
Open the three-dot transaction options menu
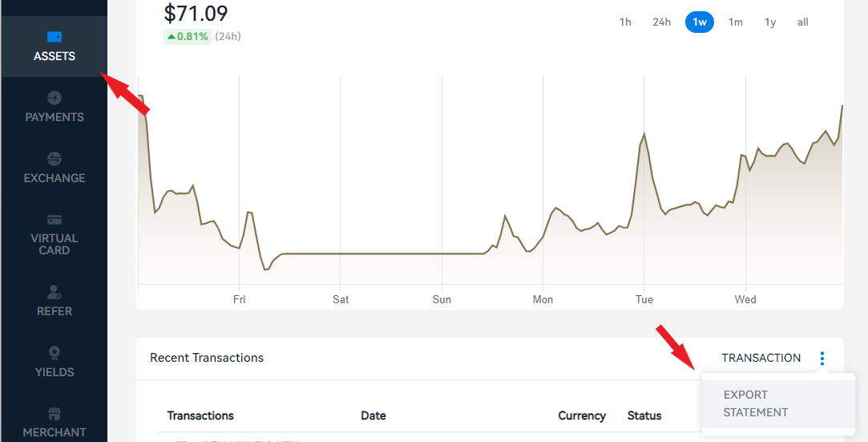point(822,359)
